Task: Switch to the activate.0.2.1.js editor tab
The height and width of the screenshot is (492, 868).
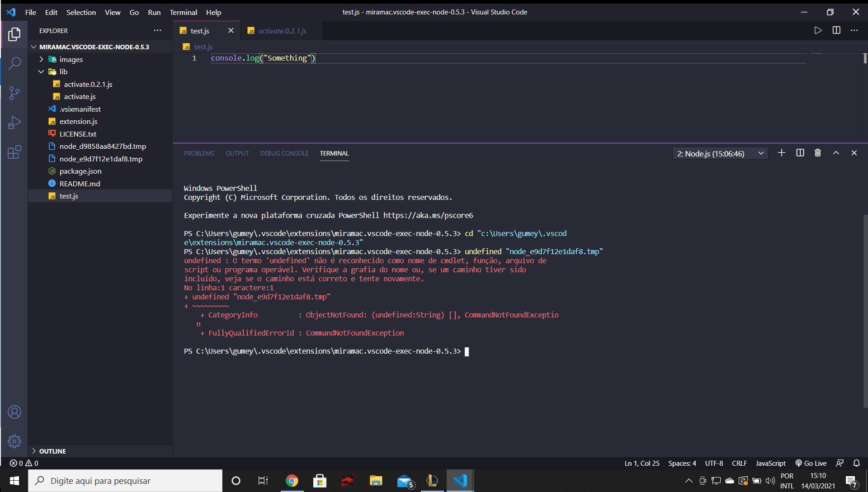Action: click(x=282, y=31)
